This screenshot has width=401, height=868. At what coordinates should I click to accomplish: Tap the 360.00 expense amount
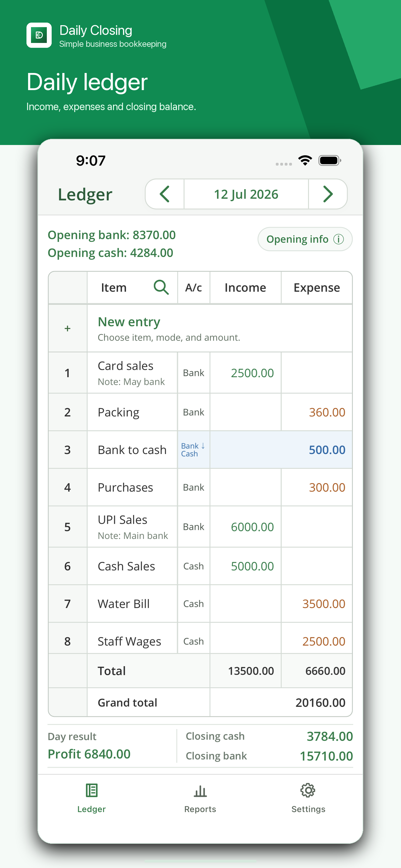tap(327, 412)
